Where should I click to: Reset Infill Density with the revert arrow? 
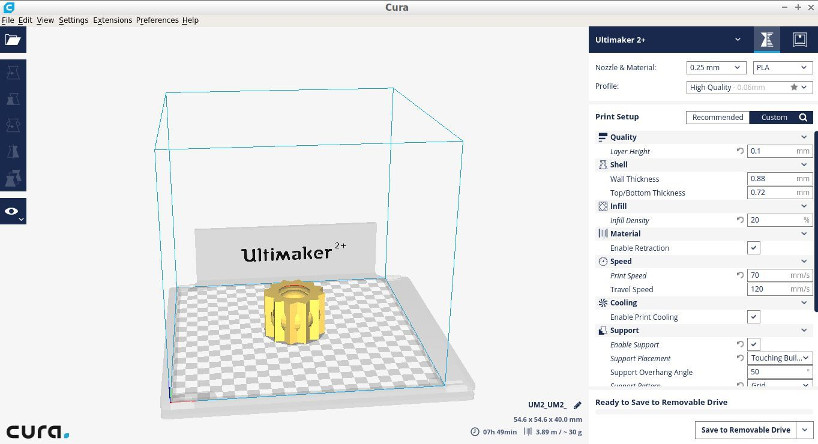[740, 220]
